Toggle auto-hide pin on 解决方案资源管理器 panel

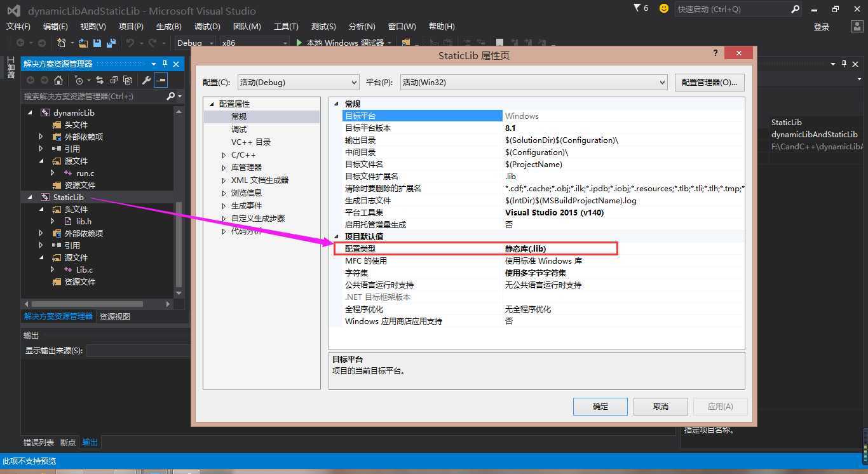click(165, 64)
